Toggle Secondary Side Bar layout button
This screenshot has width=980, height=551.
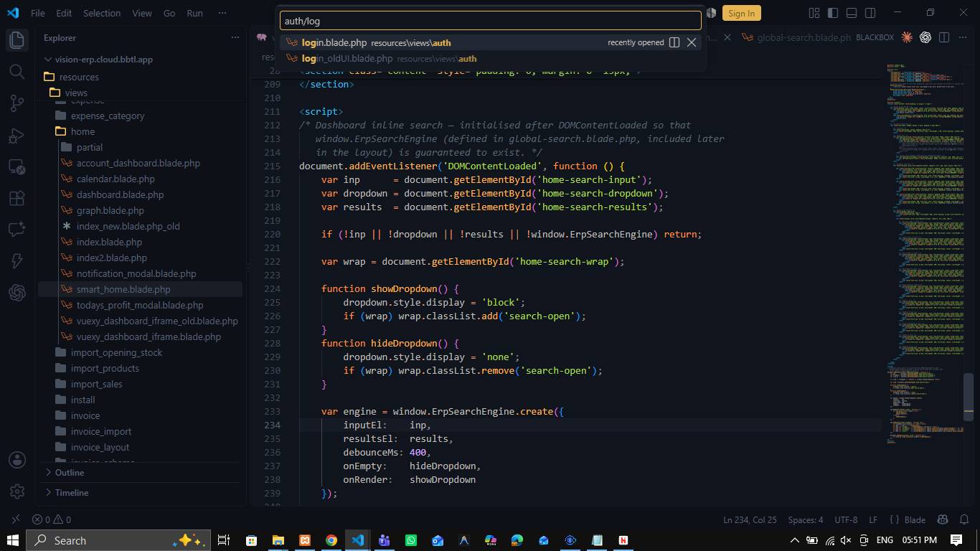[870, 13]
